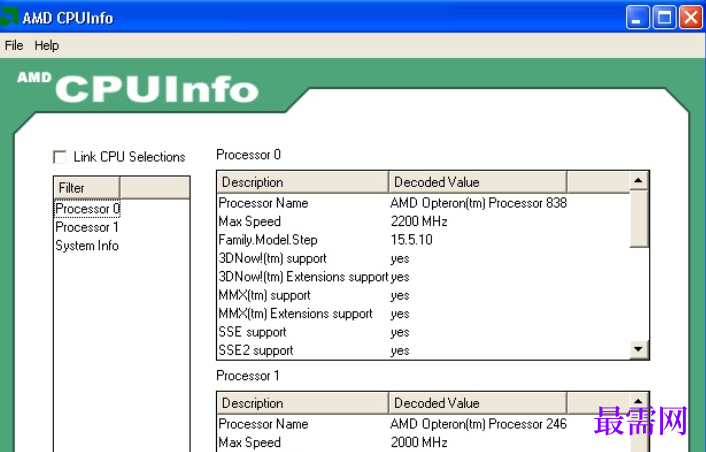
Task: Open the Help menu
Action: (46, 45)
